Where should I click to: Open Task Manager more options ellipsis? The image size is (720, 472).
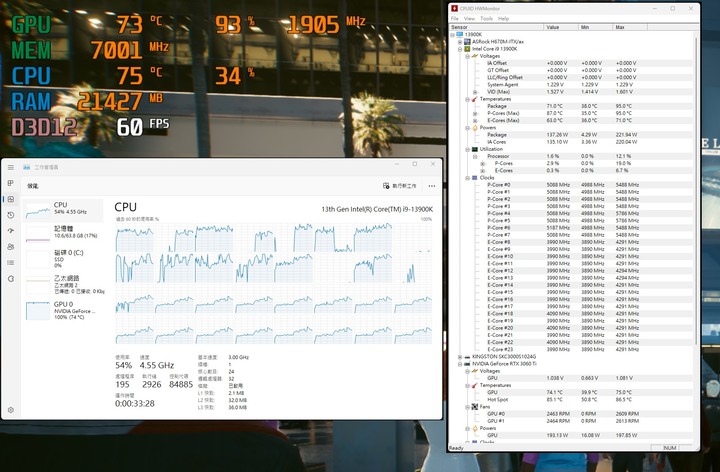tap(432, 186)
